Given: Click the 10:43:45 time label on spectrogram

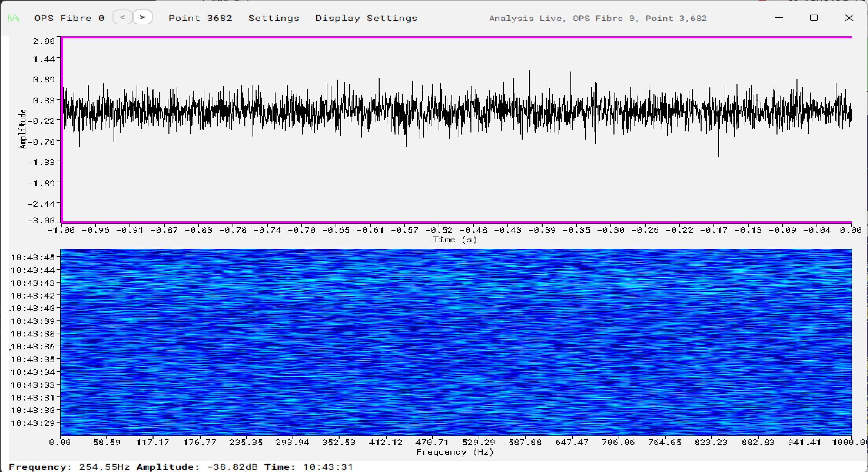Looking at the screenshot, I should pyautogui.click(x=33, y=258).
